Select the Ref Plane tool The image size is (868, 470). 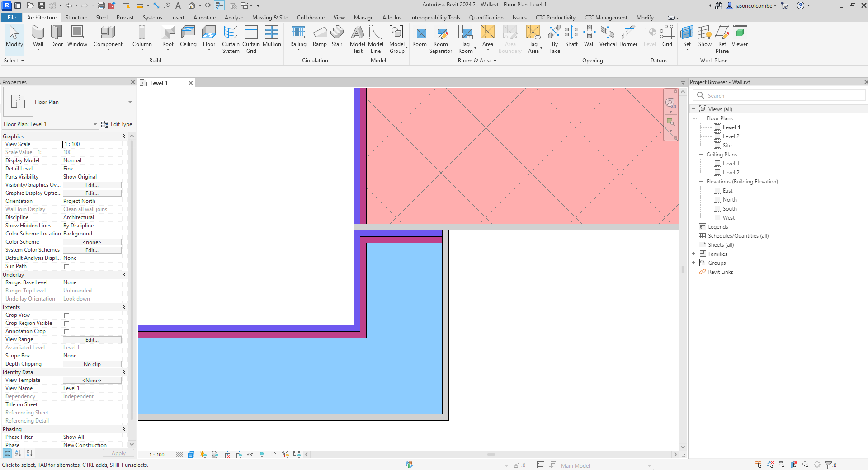(722, 39)
